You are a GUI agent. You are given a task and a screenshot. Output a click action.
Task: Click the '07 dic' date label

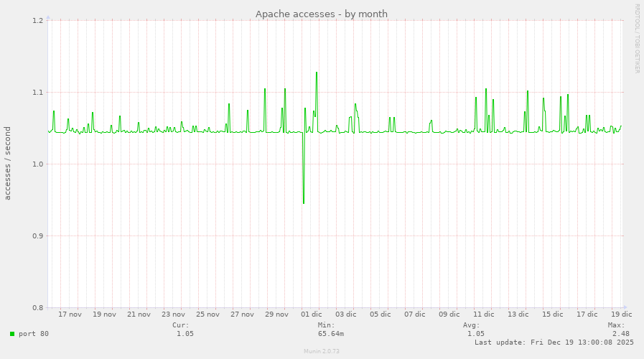click(415, 314)
